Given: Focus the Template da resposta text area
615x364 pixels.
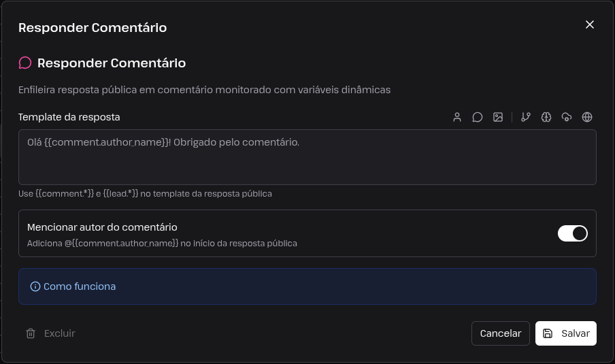Looking at the screenshot, I should 307,157.
